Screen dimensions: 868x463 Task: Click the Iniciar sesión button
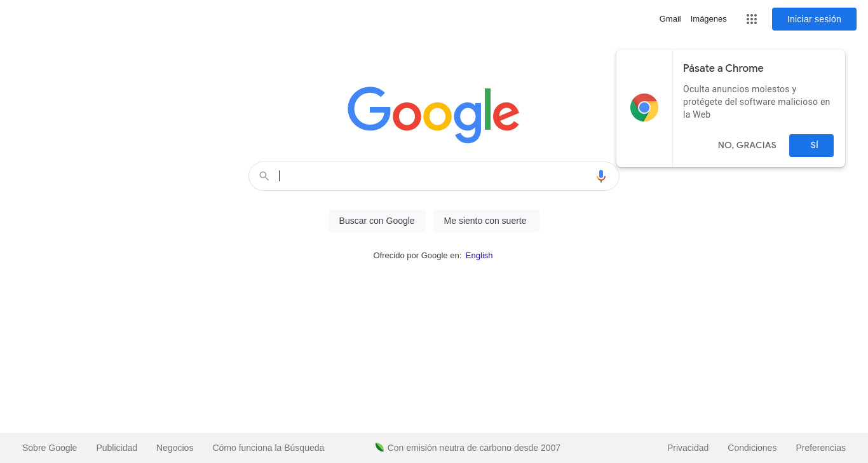click(x=814, y=19)
